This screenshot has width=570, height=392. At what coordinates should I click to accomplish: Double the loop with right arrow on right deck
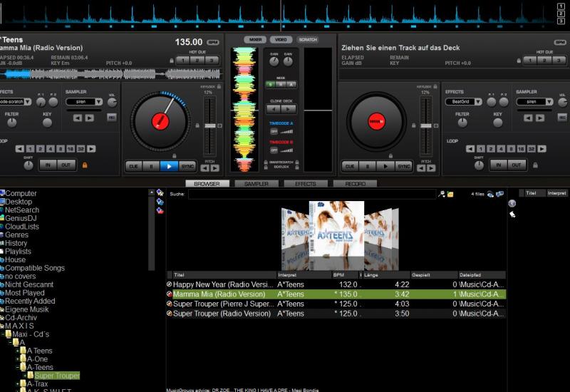pos(542,149)
